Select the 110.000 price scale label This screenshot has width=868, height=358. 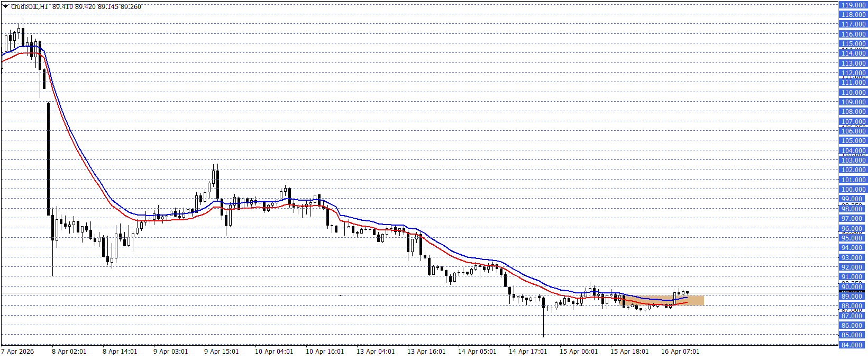(x=853, y=93)
